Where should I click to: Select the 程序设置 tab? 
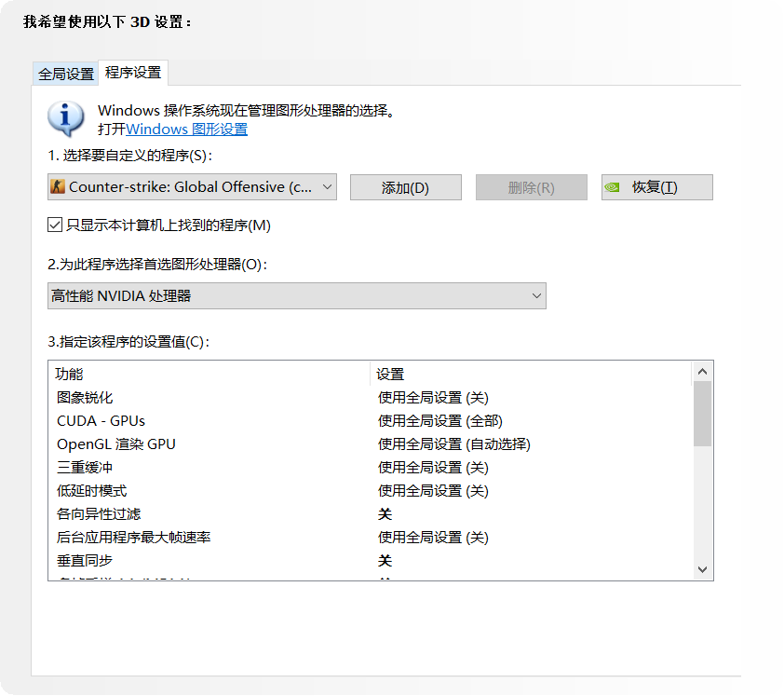click(x=133, y=73)
